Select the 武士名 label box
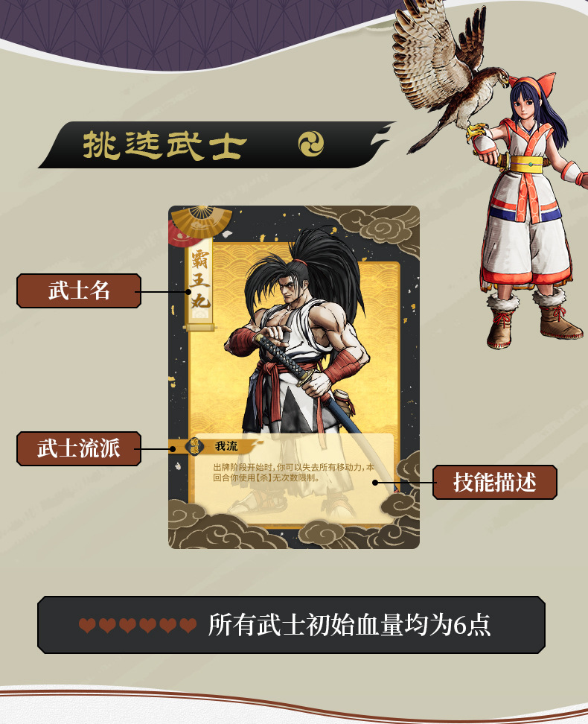Image resolution: width=588 pixels, height=724 pixels. 79,291
